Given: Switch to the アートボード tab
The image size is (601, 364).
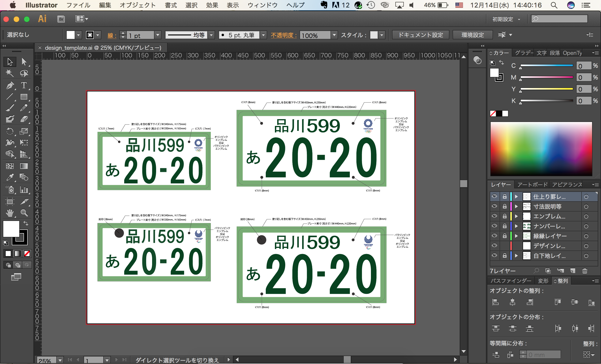Looking at the screenshot, I should click(532, 185).
